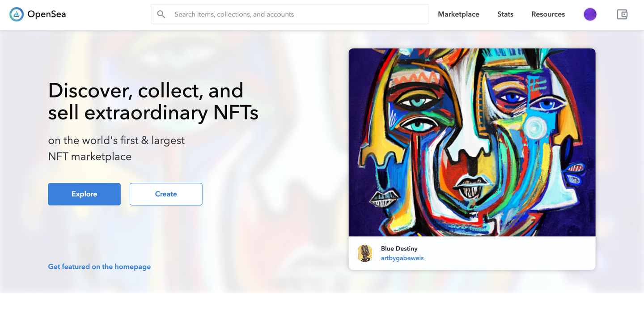Screen dimensions: 644x309
Task: Click the OpenSea wordmark text
Action: [x=47, y=14]
